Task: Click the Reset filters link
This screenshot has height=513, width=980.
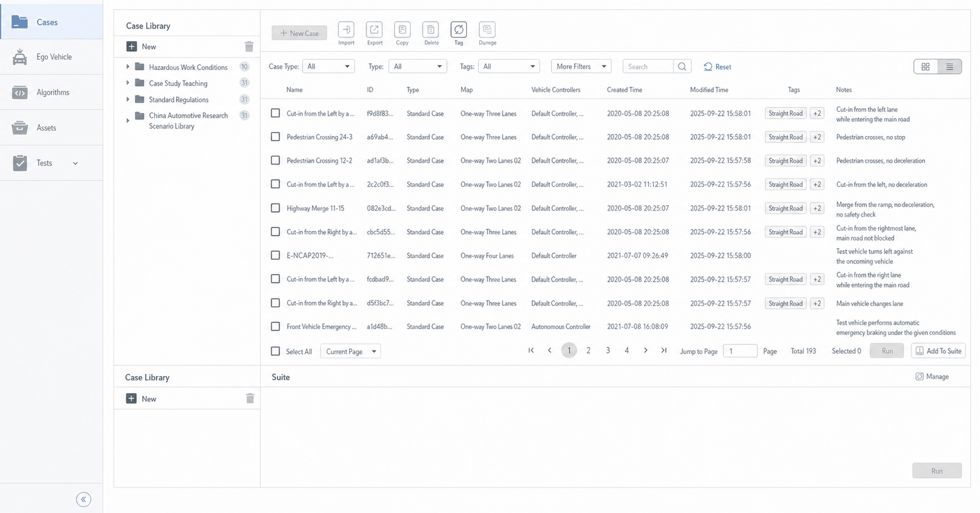Action: click(x=718, y=67)
